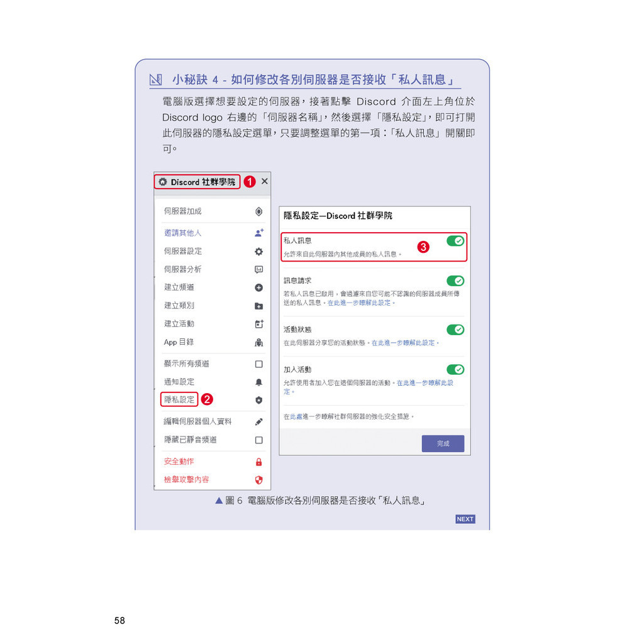
Task: Click the 此處 link about safety measures
Action: [x=296, y=417]
